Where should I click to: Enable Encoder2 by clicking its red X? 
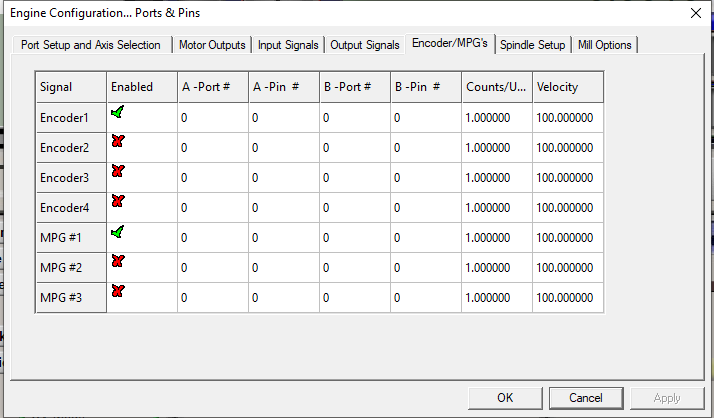tap(118, 141)
